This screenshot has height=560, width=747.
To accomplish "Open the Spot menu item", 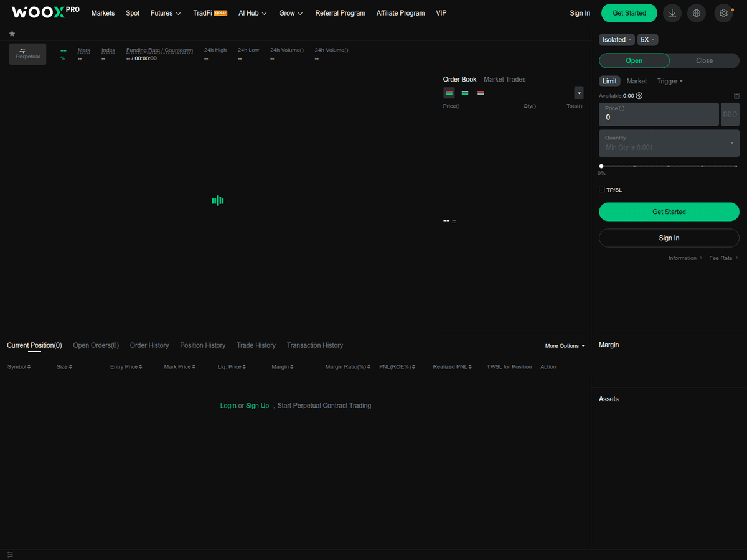I will [133, 13].
